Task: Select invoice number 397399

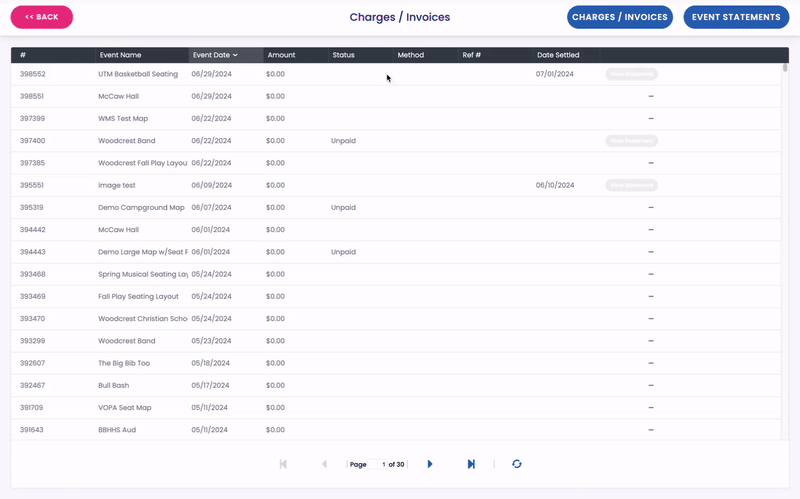Action: (32, 118)
